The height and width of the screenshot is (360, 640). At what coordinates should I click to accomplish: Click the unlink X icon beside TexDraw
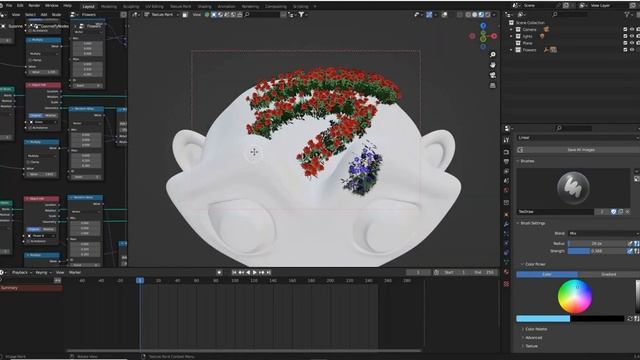click(627, 211)
